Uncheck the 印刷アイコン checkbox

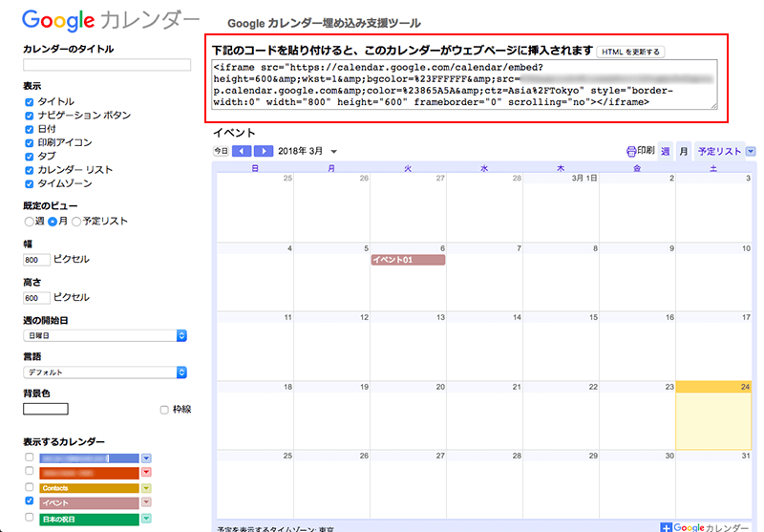pyautogui.click(x=30, y=142)
